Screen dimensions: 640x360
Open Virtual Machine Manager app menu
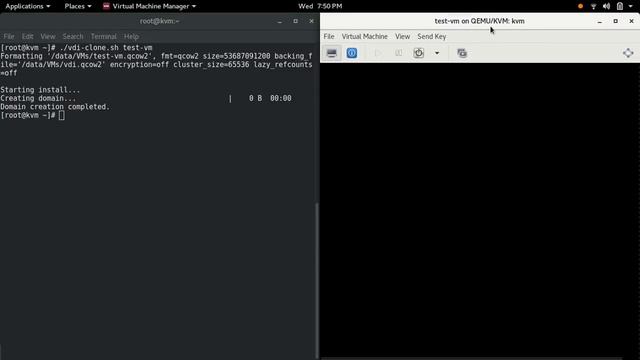(149, 6)
